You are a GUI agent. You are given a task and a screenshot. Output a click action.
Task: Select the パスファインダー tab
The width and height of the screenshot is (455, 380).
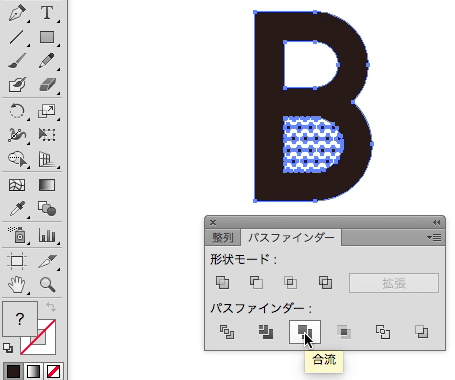tap(291, 238)
